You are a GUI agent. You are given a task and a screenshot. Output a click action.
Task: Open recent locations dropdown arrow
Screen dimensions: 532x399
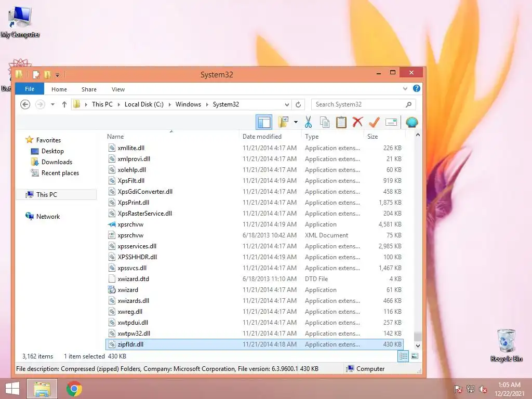click(x=52, y=104)
